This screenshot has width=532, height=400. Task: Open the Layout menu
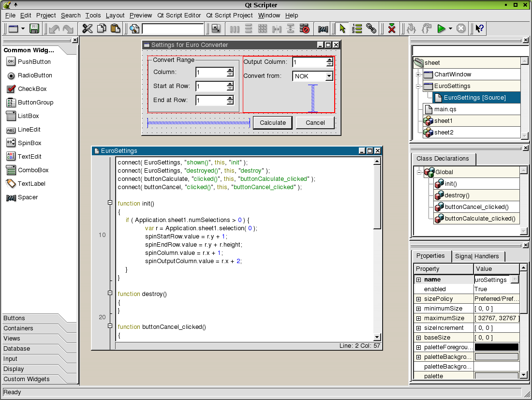(x=115, y=15)
